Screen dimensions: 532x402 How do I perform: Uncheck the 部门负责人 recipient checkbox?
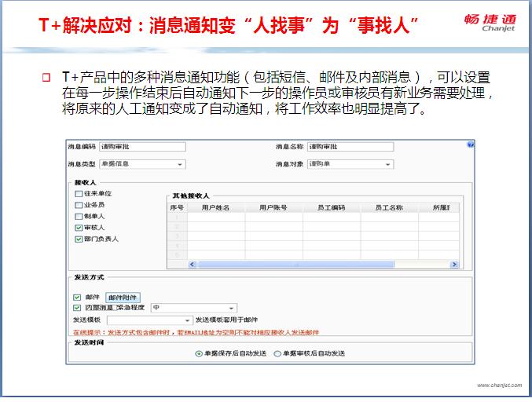click(79, 239)
